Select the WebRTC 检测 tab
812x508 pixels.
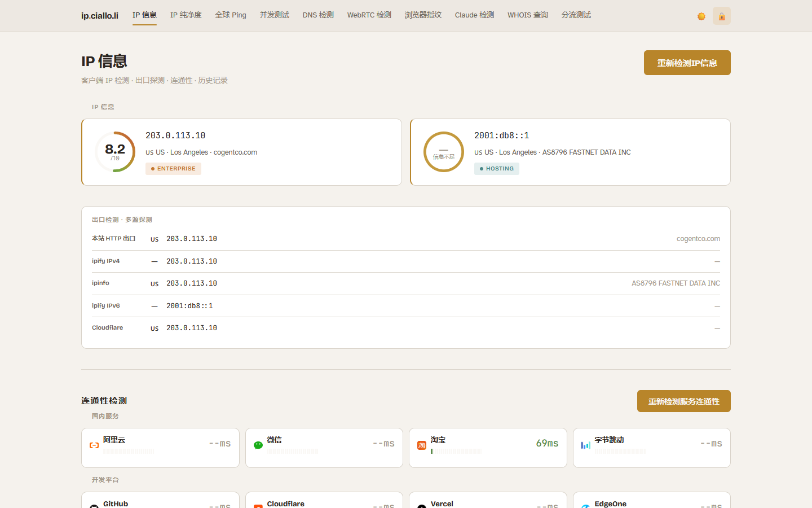pos(369,15)
